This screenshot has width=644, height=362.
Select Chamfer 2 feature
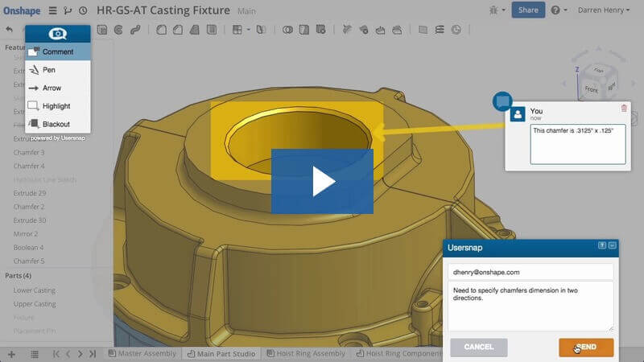click(x=29, y=207)
